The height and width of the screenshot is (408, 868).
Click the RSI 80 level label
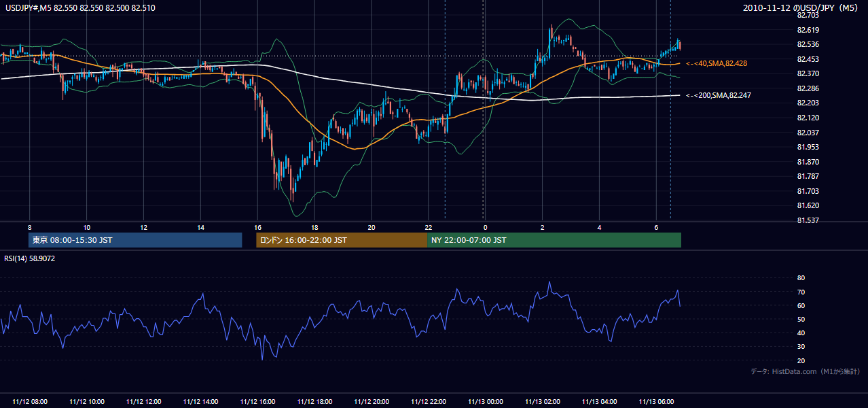[801, 278]
